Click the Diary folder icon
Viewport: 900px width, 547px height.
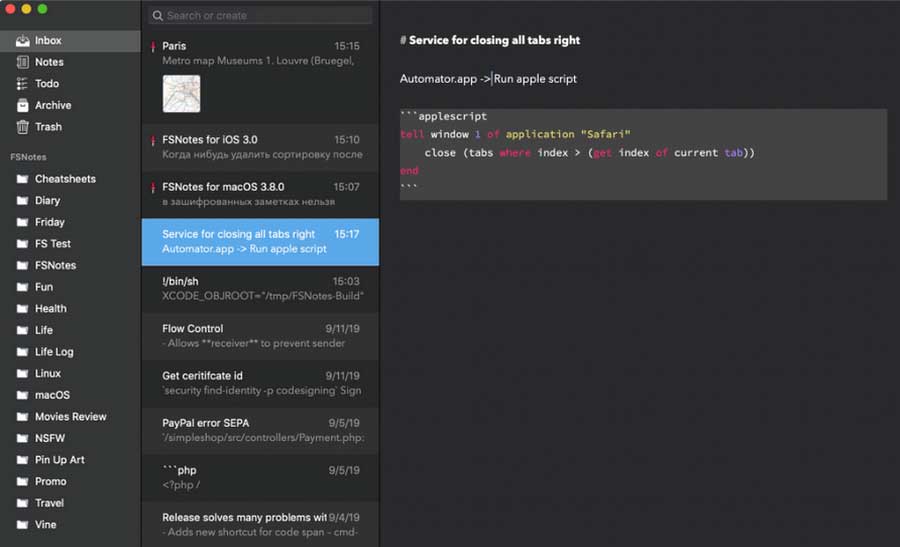tap(22, 200)
